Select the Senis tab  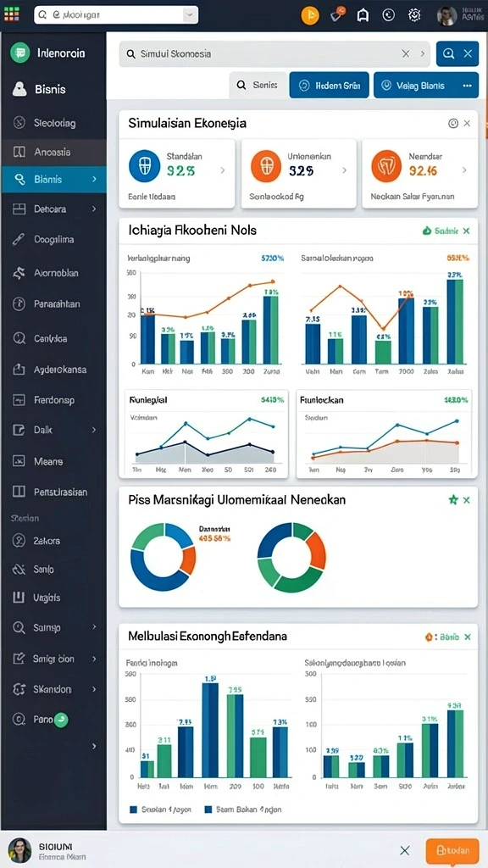258,86
